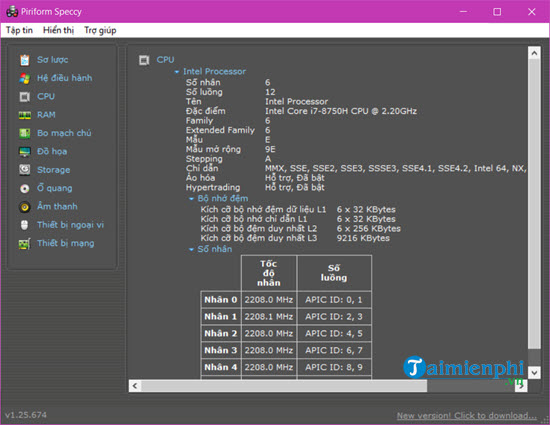Click the CPU chip icon in sidebar
550x425 pixels.
click(25, 96)
